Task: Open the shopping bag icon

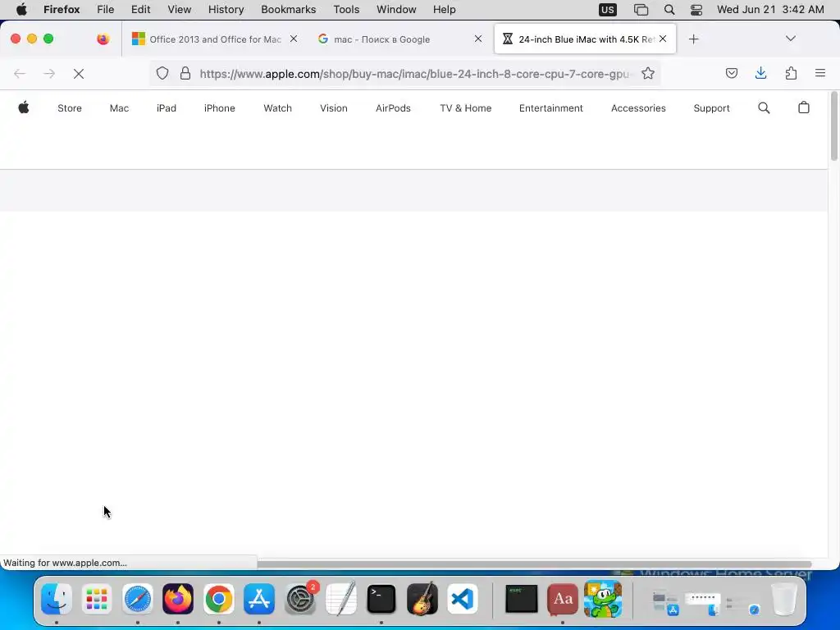Action: point(804,107)
